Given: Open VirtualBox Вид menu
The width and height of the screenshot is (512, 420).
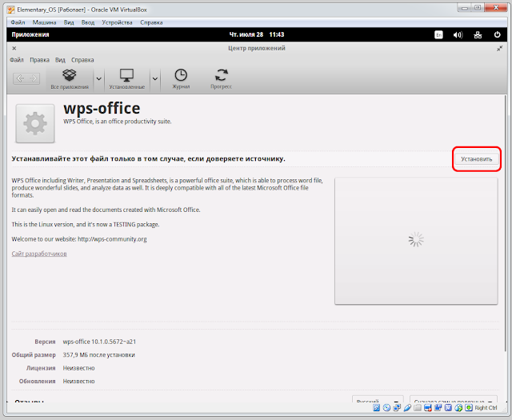Looking at the screenshot, I should point(69,22).
